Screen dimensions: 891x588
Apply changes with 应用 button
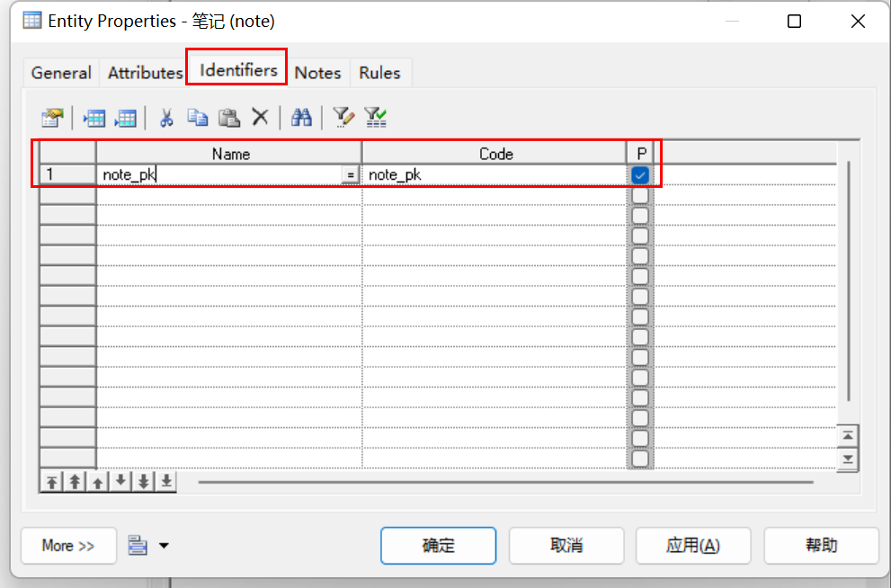693,545
